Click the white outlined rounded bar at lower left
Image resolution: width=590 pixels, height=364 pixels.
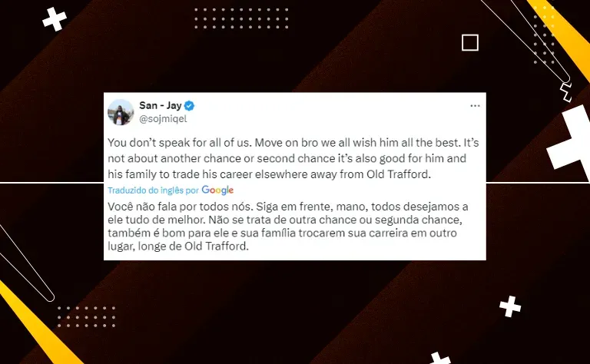25,263
